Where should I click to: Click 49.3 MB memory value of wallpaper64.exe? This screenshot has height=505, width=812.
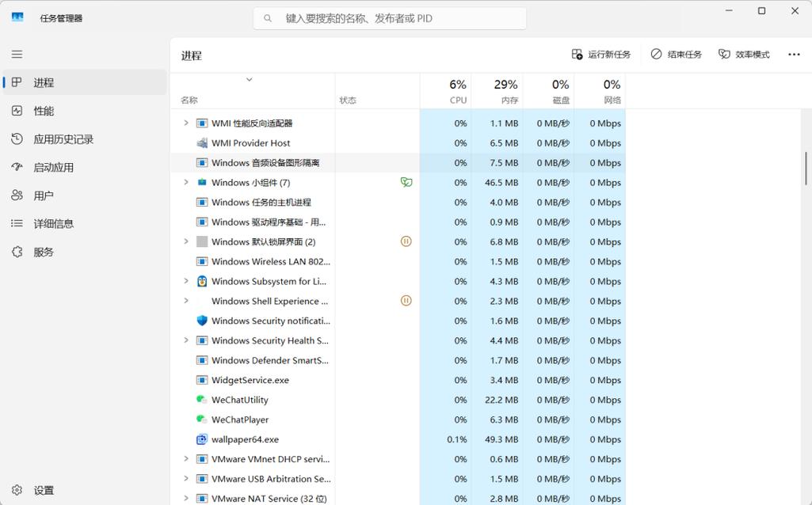tap(501, 439)
